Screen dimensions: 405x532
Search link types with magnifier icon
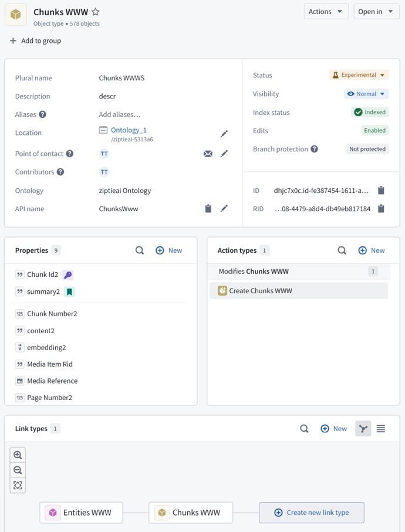point(304,429)
